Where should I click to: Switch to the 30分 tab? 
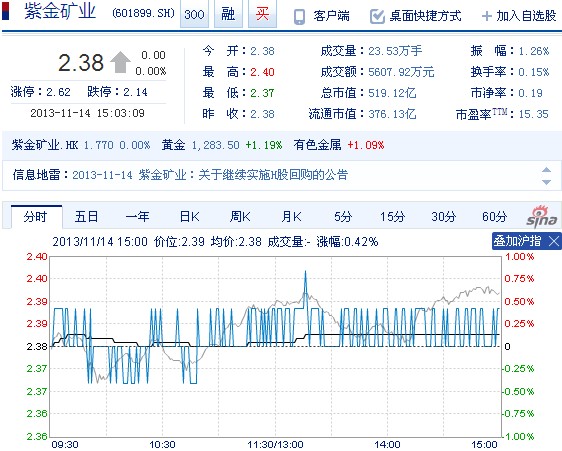pyautogui.click(x=444, y=217)
